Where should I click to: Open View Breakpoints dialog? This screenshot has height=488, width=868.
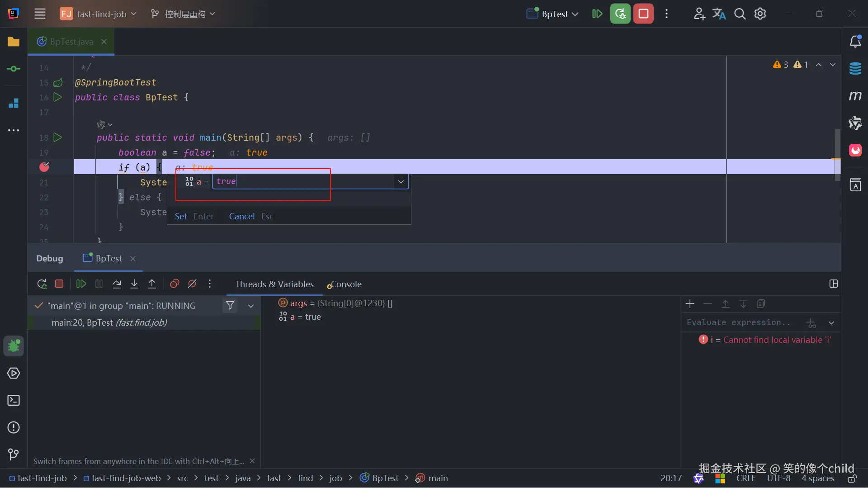(175, 284)
